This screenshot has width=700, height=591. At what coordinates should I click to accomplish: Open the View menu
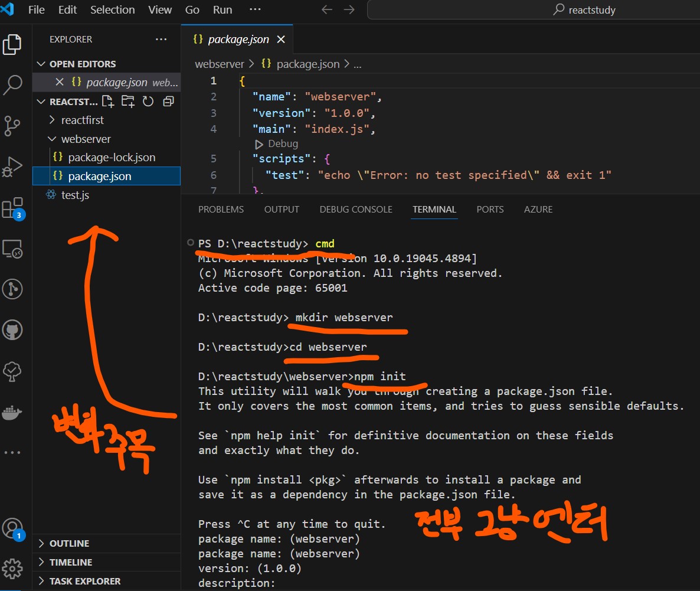(x=160, y=10)
